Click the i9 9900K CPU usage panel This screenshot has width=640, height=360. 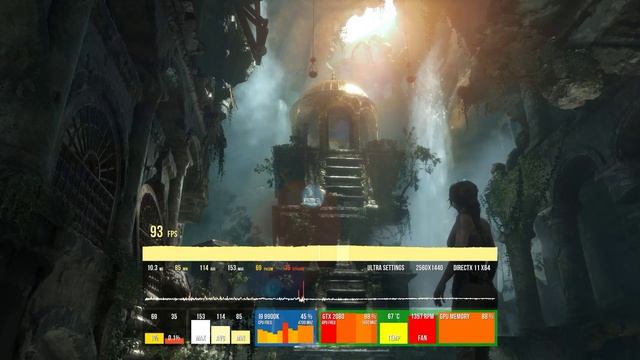click(x=285, y=328)
